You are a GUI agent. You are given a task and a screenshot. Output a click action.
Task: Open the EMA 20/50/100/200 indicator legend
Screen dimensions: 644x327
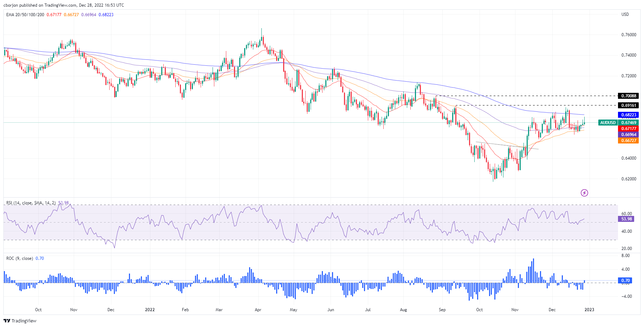click(x=25, y=15)
